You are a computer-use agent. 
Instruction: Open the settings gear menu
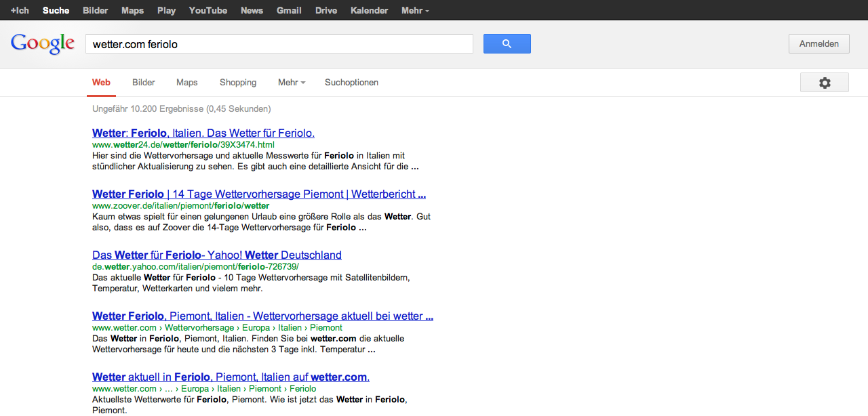coord(824,83)
